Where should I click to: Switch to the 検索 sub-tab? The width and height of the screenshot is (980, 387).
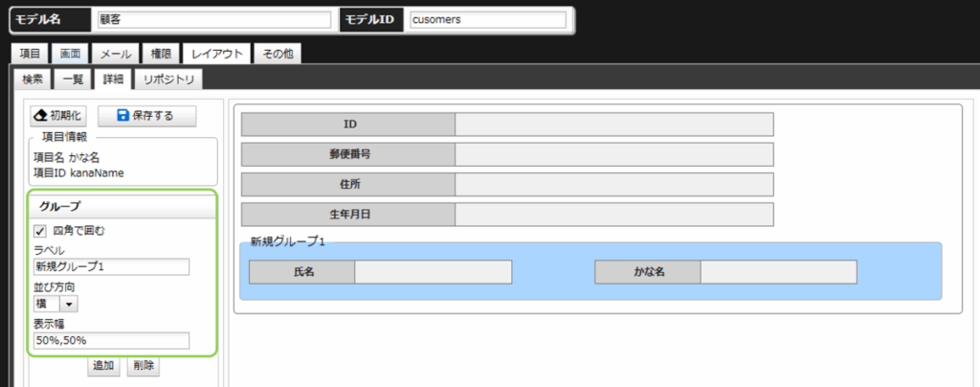tap(33, 80)
